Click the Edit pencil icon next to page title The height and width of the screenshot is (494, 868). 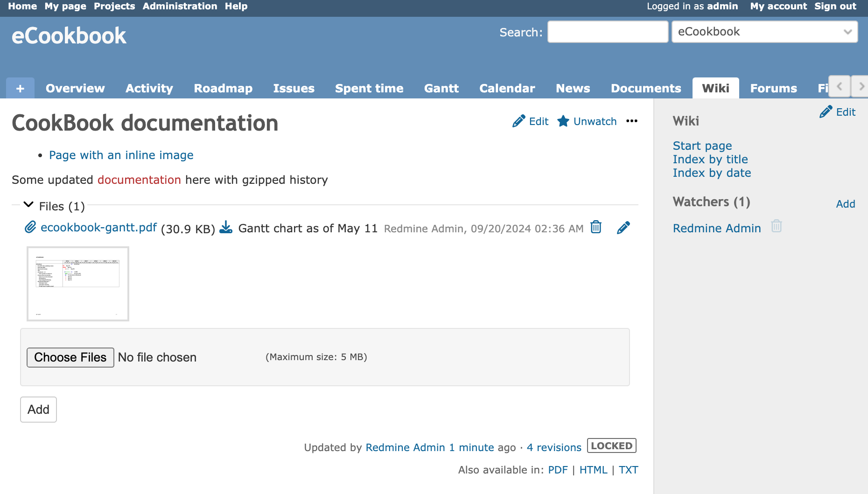click(x=518, y=121)
